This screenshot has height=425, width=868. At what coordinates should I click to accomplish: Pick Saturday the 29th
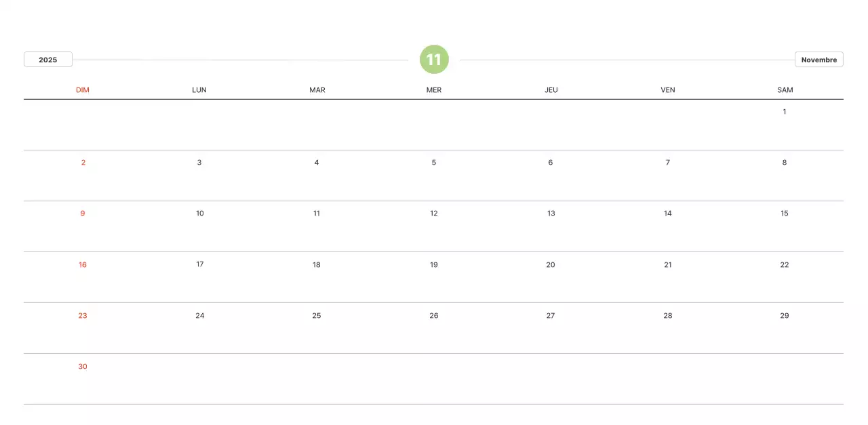pyautogui.click(x=785, y=316)
